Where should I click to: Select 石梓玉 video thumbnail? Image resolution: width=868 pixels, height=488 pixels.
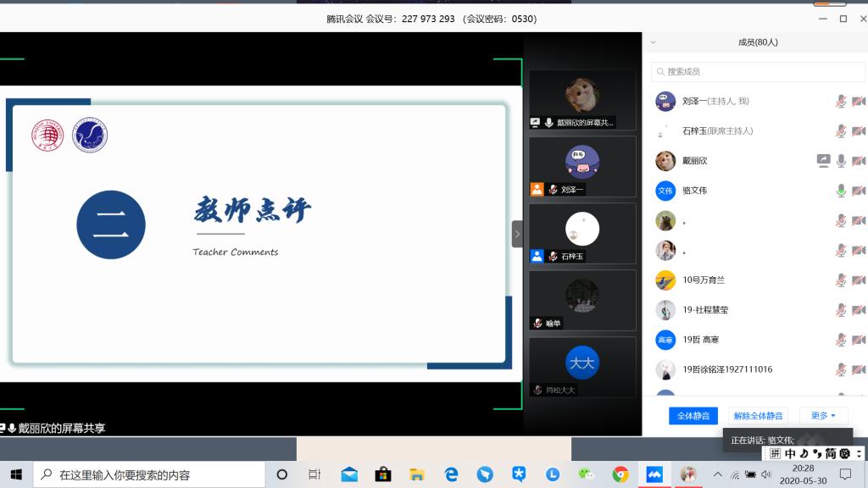pos(582,233)
